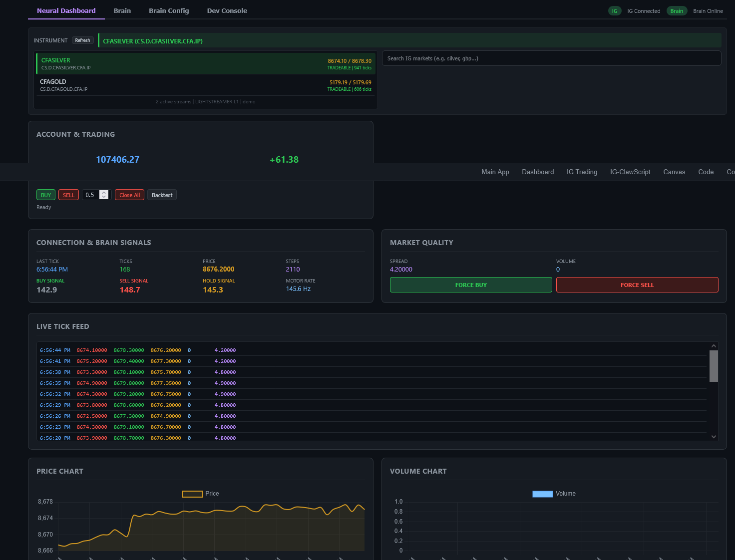Increase trade size with the up stepper arrow
Image resolution: width=735 pixels, height=560 pixels.
point(104,192)
